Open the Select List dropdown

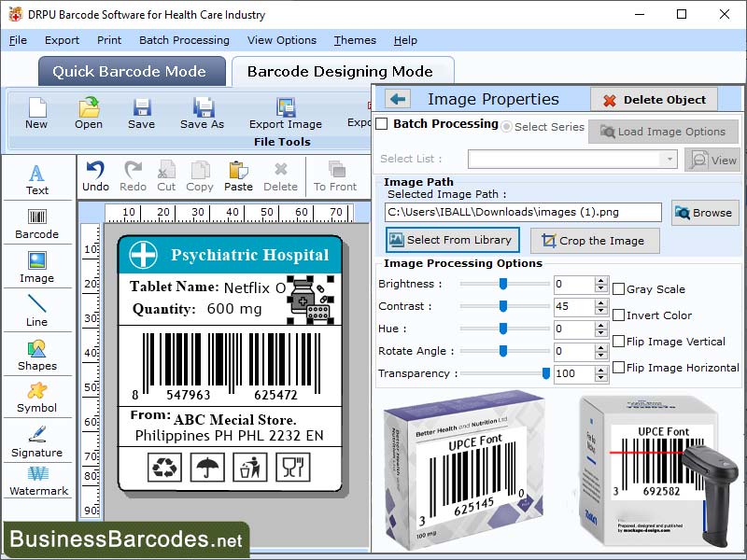pos(669,160)
